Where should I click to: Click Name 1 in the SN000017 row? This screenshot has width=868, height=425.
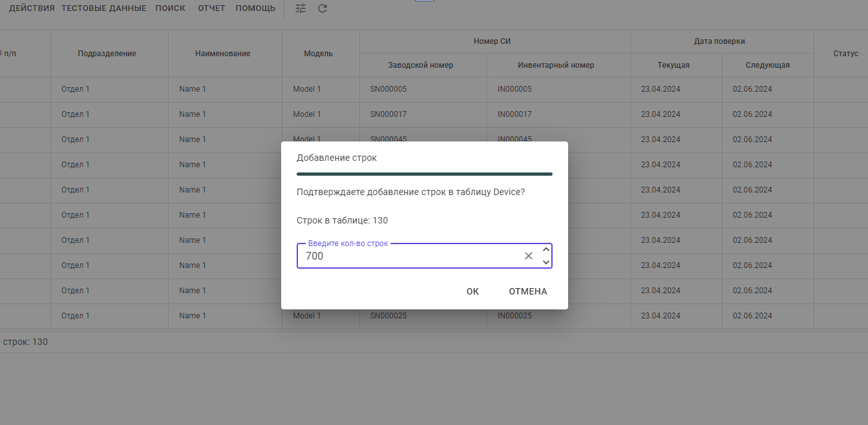tap(193, 114)
